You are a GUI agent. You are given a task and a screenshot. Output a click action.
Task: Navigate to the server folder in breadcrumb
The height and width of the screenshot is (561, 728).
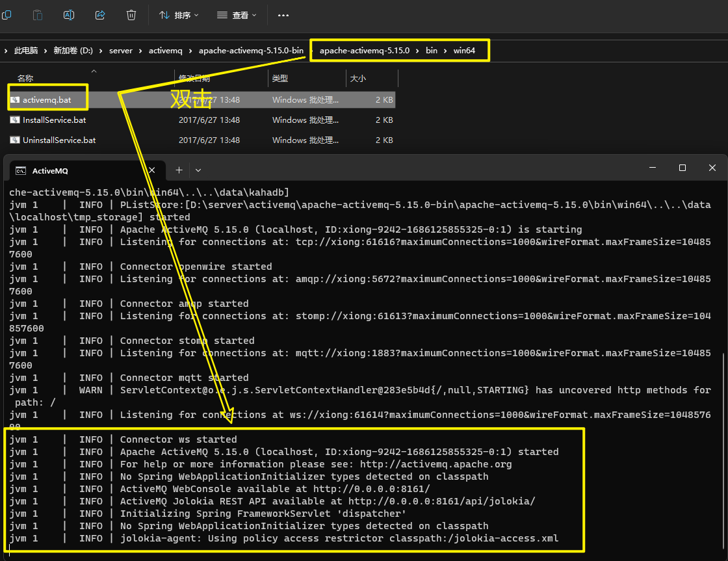click(121, 51)
